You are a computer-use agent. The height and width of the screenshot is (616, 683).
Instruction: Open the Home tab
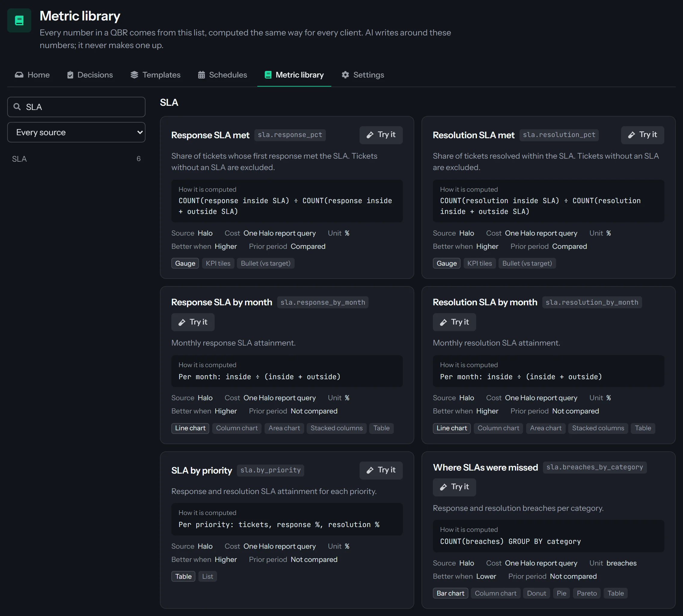(x=32, y=75)
